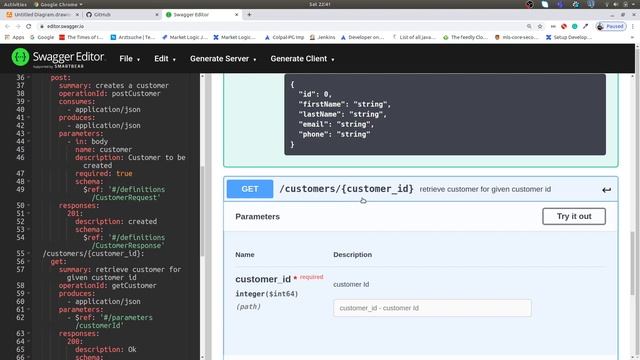Click line 58 operationId getCustomer text
Screen dimensions: 640x360
coord(107,285)
